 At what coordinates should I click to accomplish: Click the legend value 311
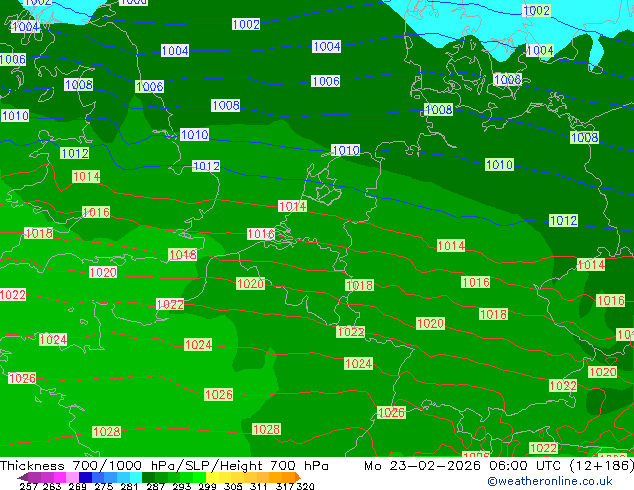click(259, 486)
